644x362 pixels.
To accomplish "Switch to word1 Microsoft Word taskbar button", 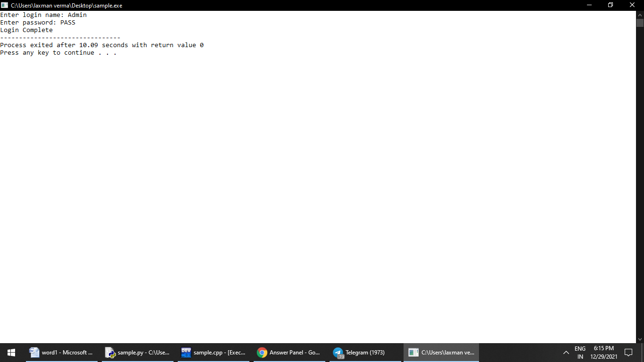I will pyautogui.click(x=61, y=352).
